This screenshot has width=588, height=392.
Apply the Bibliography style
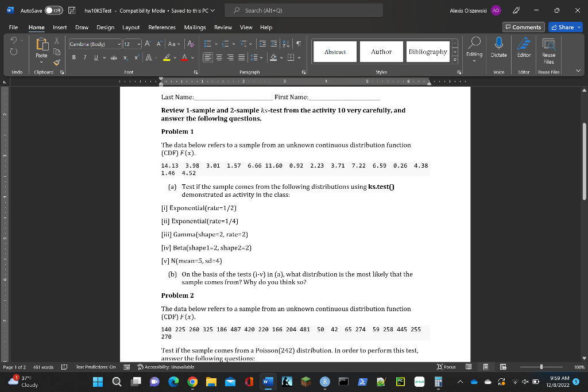tap(428, 52)
